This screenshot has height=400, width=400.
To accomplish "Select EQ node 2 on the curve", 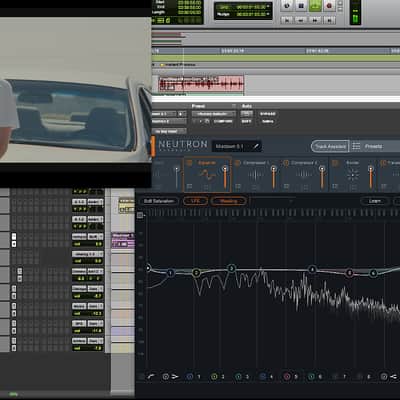I will pos(196,273).
